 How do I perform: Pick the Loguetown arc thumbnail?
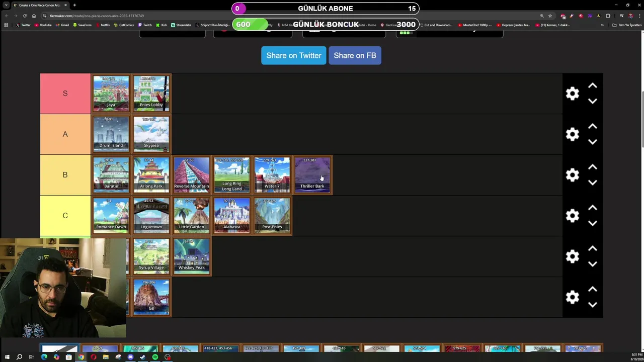pos(151,216)
